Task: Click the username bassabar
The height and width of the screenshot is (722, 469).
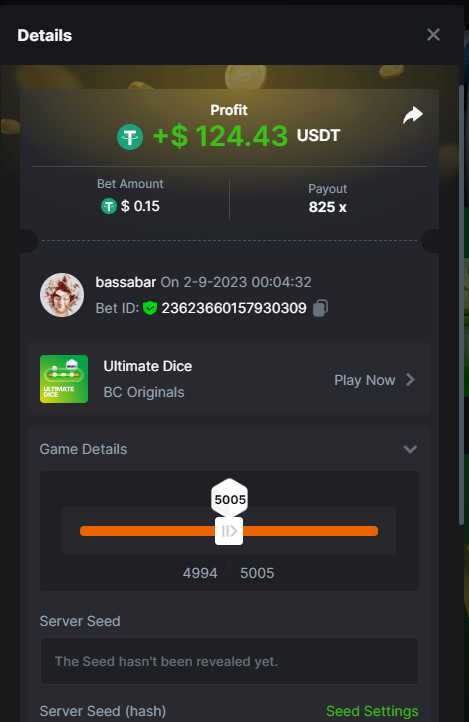Action: pyautogui.click(x=126, y=282)
